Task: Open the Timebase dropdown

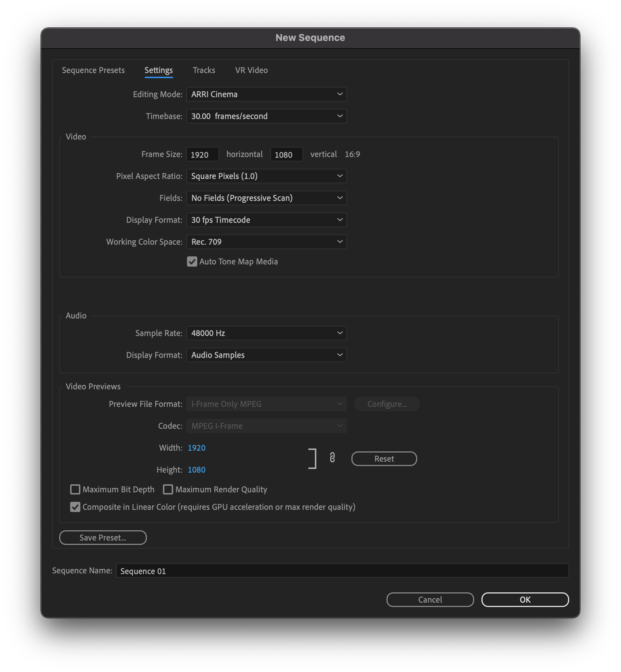Action: (267, 116)
